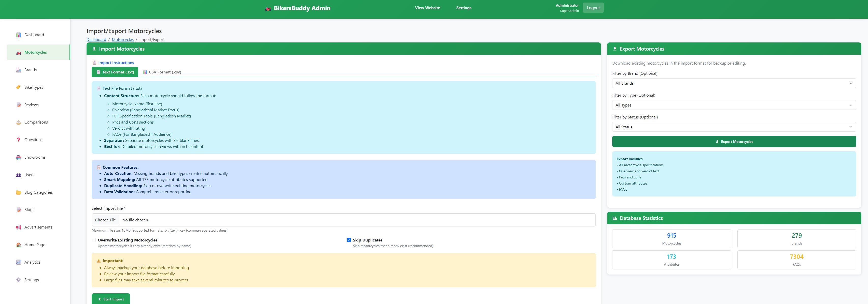Screen dimensions: 868x304
Task: Click the Analytics chart icon
Action: click(x=19, y=262)
